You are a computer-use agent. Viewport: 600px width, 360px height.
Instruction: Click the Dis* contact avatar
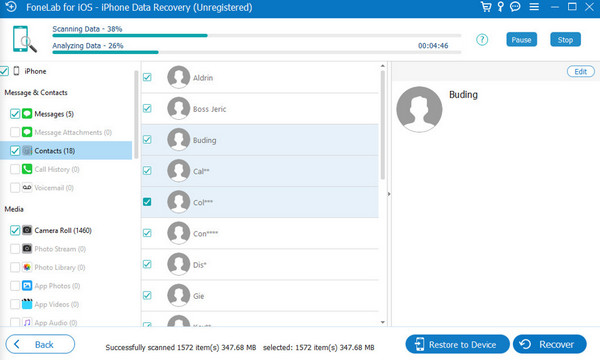click(179, 264)
